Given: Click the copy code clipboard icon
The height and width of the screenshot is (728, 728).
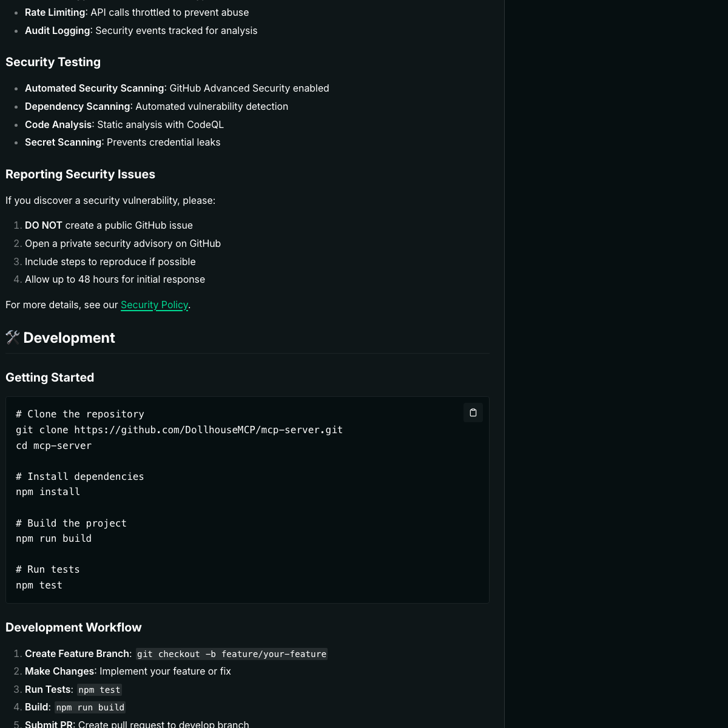Looking at the screenshot, I should click(x=473, y=413).
